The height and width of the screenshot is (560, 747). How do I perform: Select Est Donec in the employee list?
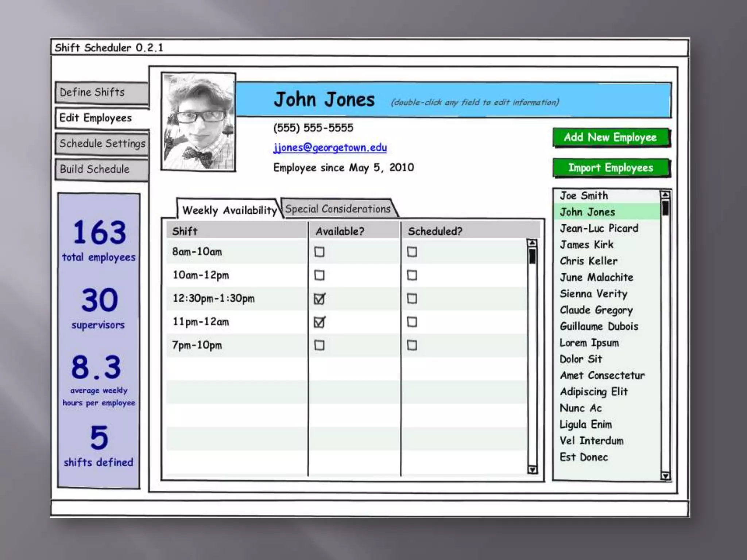pos(607,457)
